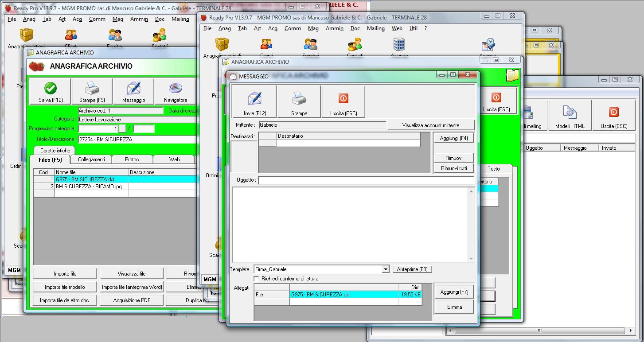Send the message with Invia (F12)
Screen dimensions: 644x342
click(254, 101)
